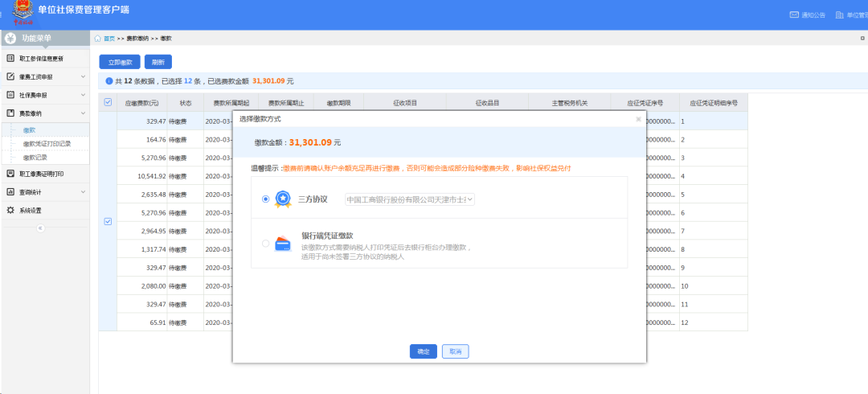Click the 确定 button in the dialog
The image size is (868, 394).
[423, 351]
